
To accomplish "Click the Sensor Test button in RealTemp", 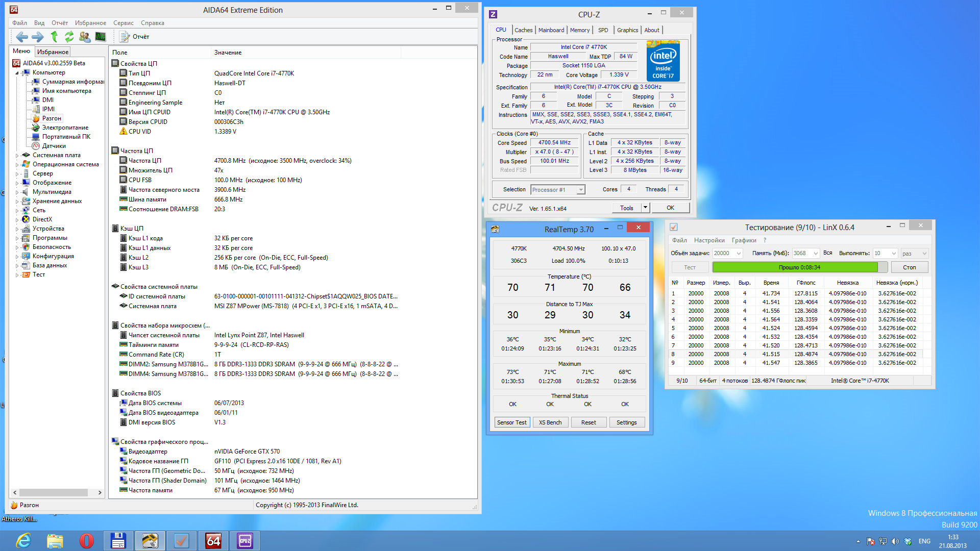I will 511,422.
